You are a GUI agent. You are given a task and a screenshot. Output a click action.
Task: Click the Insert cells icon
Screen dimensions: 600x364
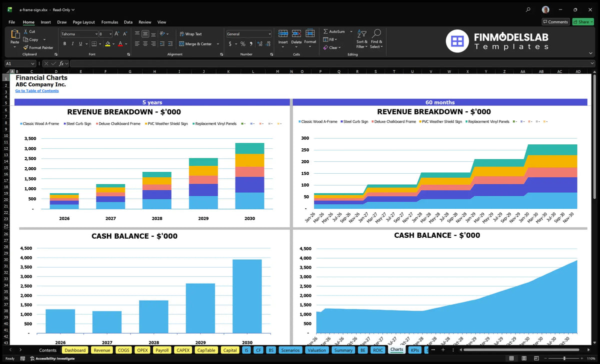coord(283,33)
